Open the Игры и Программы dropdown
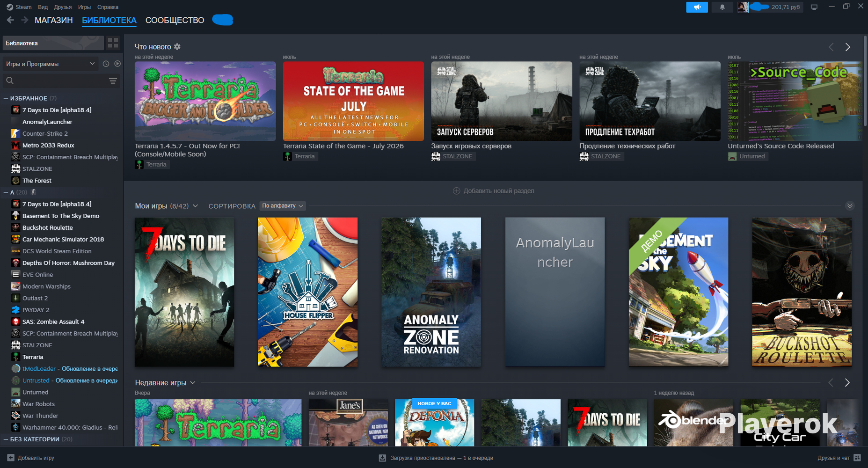 point(51,64)
